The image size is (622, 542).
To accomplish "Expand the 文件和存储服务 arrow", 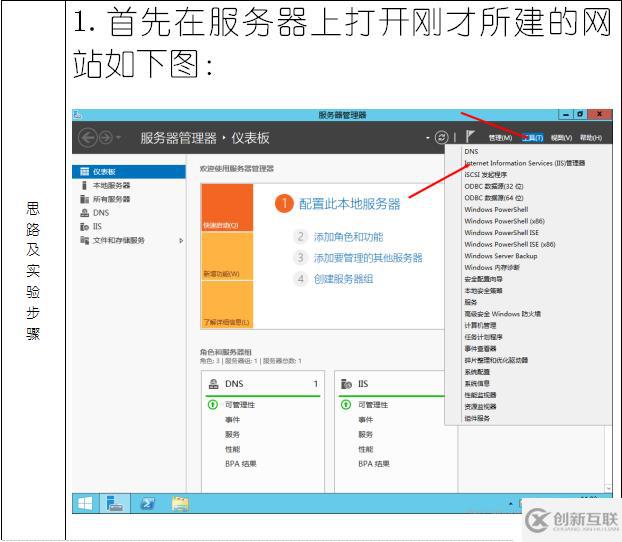I will click(x=181, y=240).
